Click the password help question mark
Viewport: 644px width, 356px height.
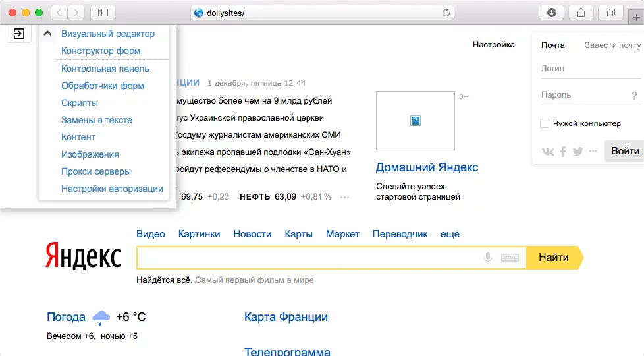pyautogui.click(x=635, y=96)
